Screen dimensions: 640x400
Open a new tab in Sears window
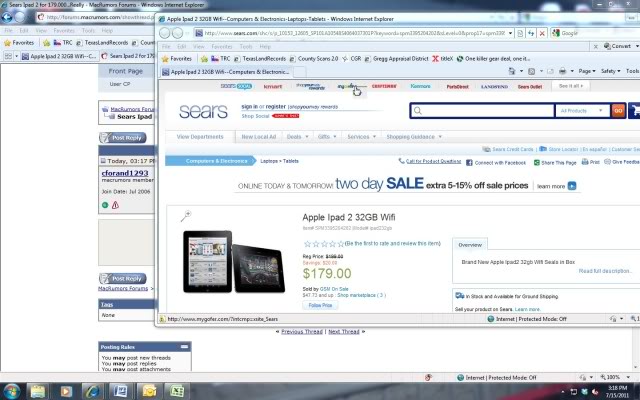300,72
